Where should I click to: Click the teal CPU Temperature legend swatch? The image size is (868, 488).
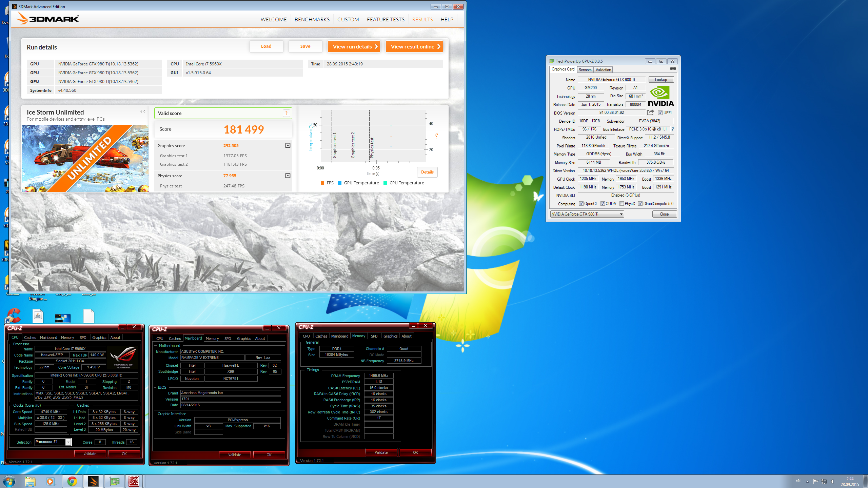[385, 183]
